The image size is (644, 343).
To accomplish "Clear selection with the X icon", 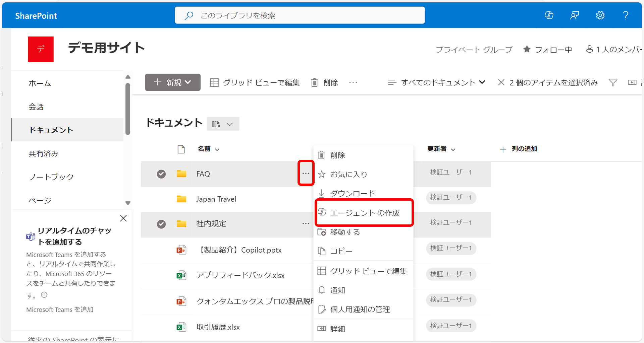I will 501,82.
